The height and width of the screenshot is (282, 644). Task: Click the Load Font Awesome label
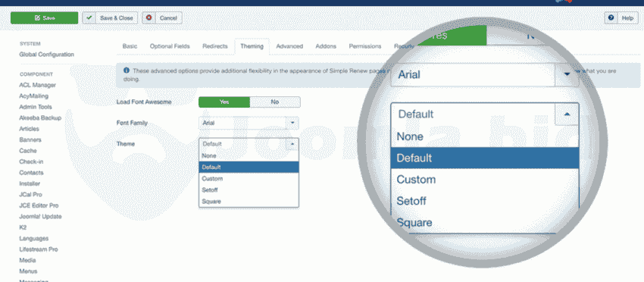[144, 102]
